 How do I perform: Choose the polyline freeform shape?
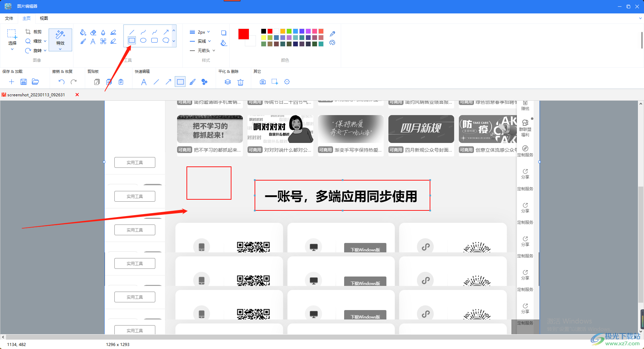pyautogui.click(x=155, y=32)
